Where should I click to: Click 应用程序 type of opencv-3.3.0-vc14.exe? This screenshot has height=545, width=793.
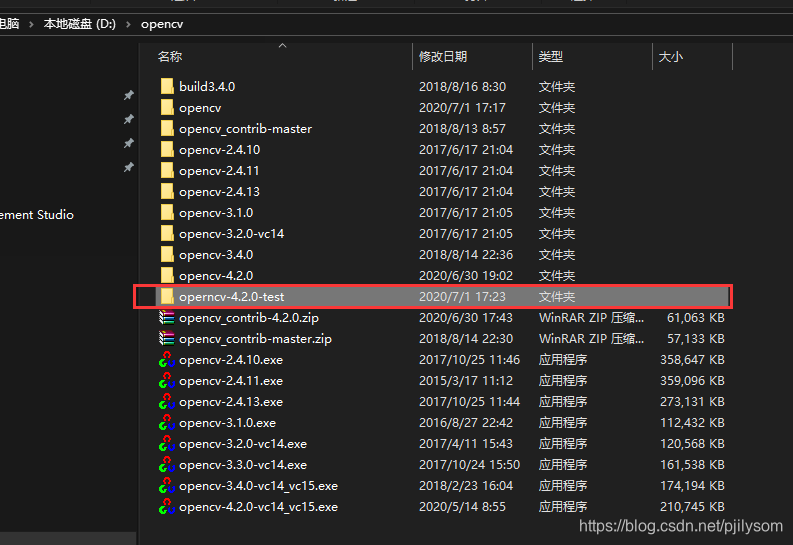click(563, 465)
